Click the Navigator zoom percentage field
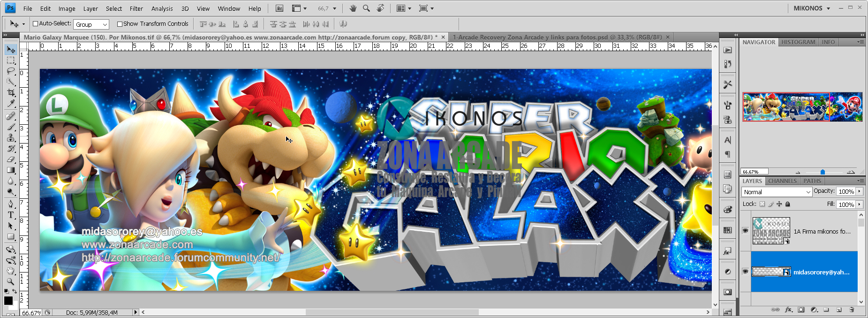The image size is (868, 318). coord(754,172)
